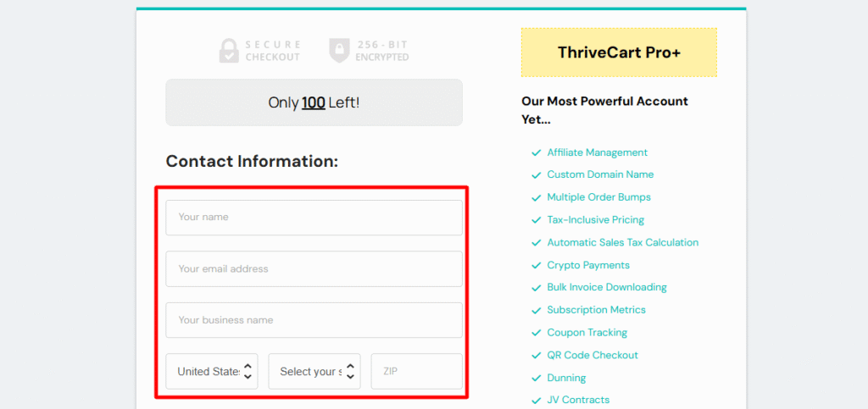Image resolution: width=868 pixels, height=409 pixels.
Task: Click the Custom Domain Name feature text
Action: (601, 174)
